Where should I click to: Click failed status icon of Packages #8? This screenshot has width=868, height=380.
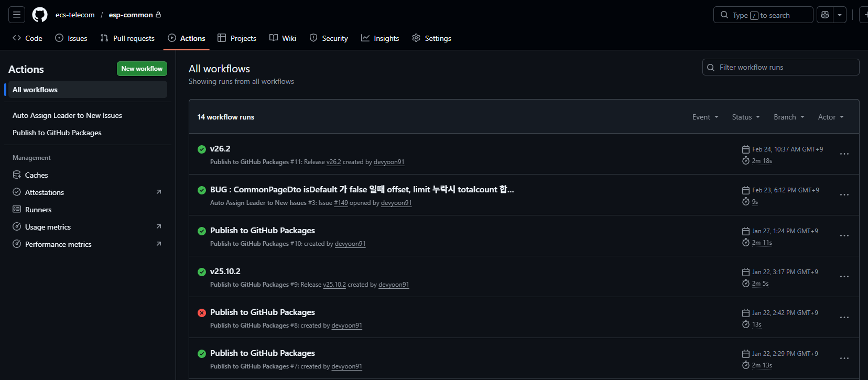click(x=202, y=313)
